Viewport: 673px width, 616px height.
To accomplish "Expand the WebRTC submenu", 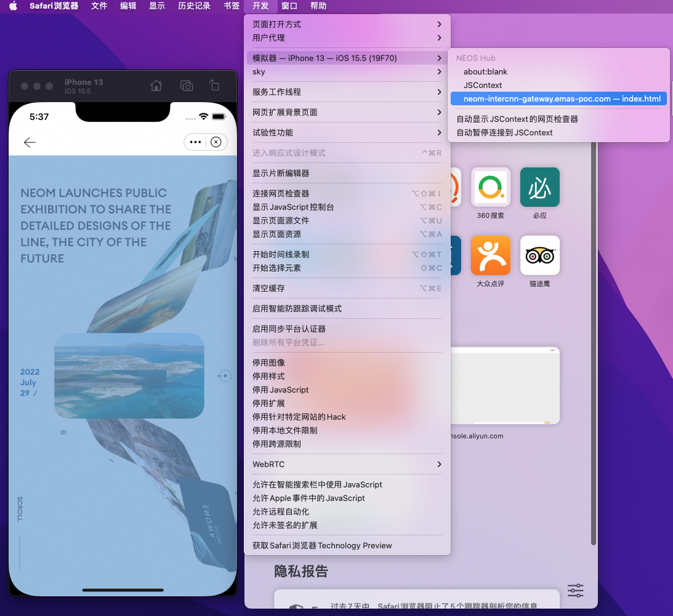I will (347, 464).
